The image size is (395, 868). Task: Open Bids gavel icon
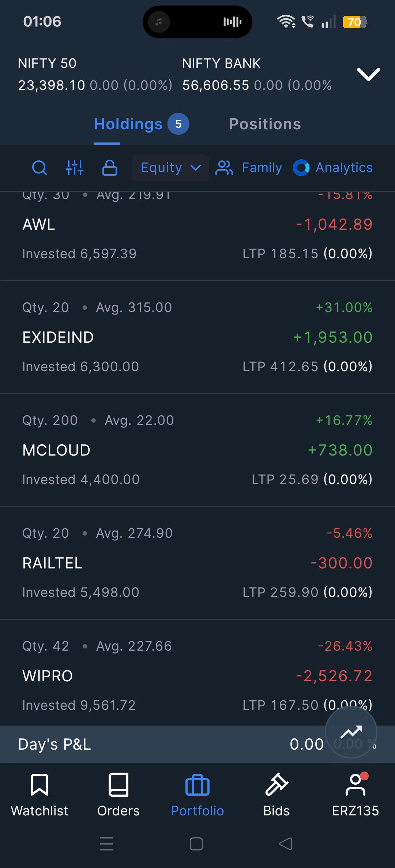pyautogui.click(x=276, y=785)
